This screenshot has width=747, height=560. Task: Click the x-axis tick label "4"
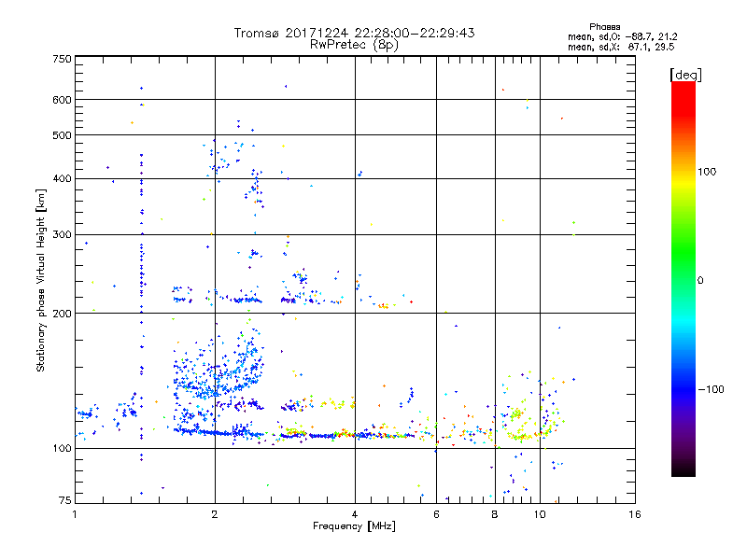click(355, 514)
